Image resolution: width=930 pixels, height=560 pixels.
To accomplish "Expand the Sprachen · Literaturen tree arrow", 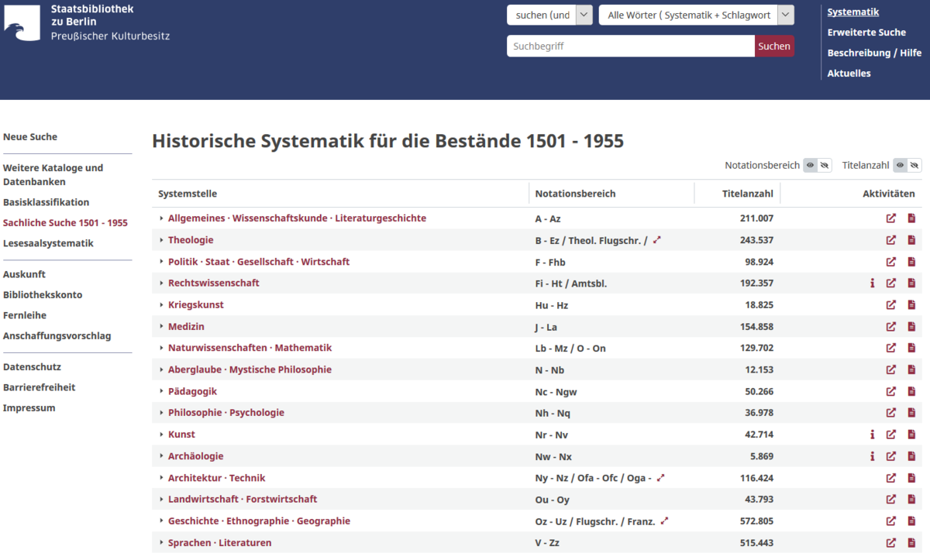I will tap(161, 543).
